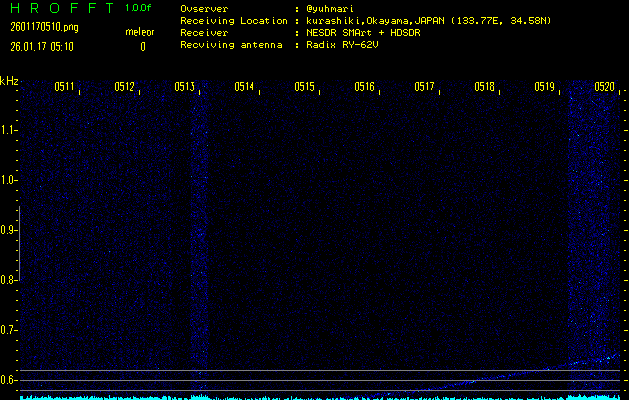Select the 0513 time tick label
Image resolution: width=629 pixels, height=400 pixels.
(184, 87)
